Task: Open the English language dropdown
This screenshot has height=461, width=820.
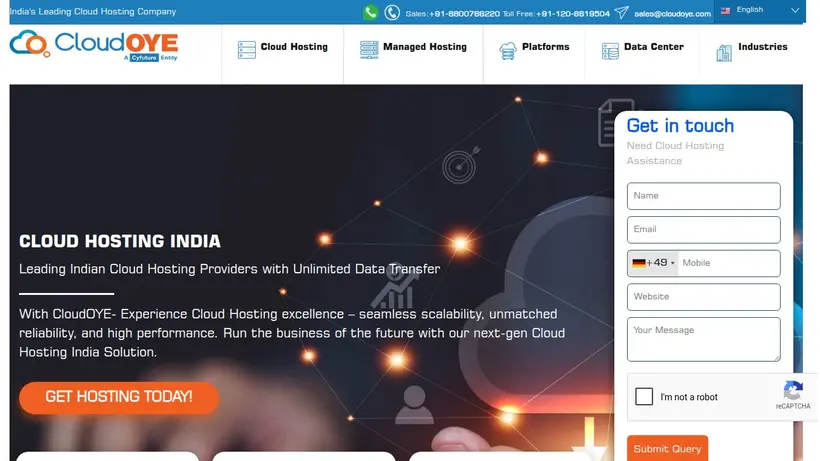Action: pos(760,10)
